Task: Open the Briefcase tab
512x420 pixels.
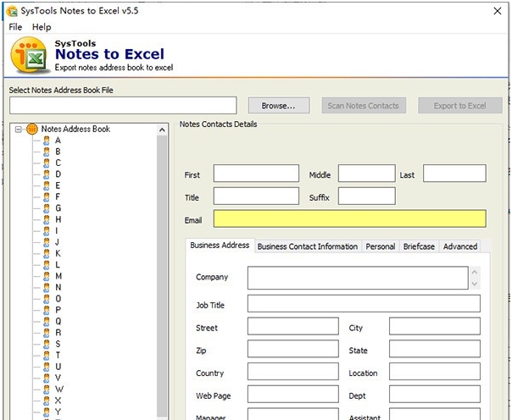Action: (x=419, y=246)
